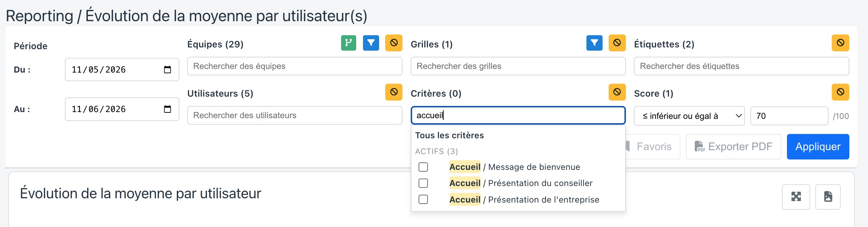Click the Appliquer button
The image size is (868, 227).
coord(818,147)
